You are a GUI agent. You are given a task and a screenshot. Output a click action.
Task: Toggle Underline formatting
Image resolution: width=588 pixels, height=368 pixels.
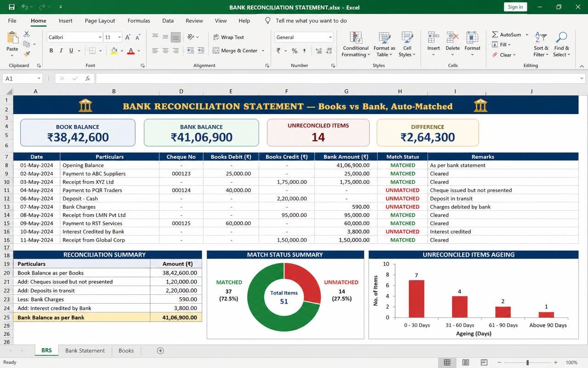(x=71, y=51)
